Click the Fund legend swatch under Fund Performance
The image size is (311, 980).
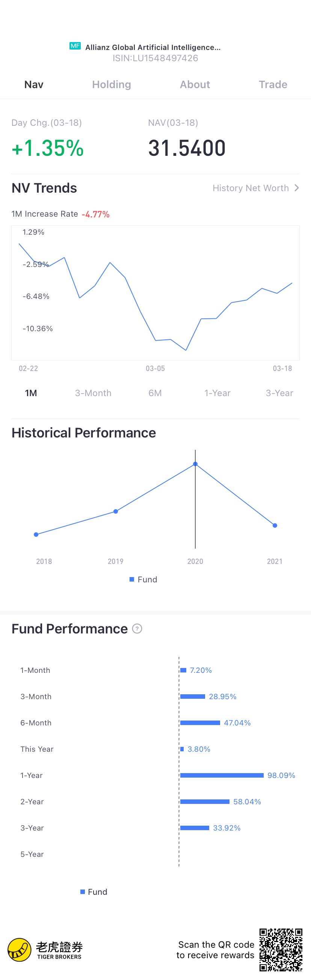[x=83, y=892]
